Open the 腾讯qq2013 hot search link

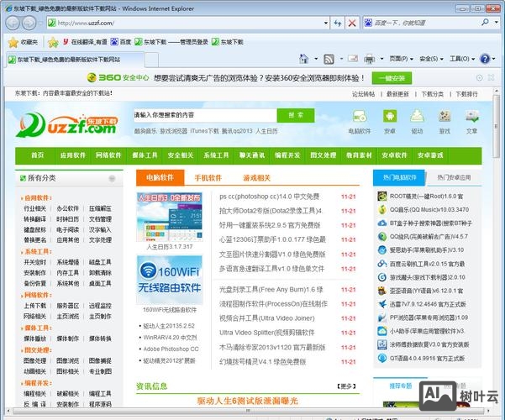237,131
